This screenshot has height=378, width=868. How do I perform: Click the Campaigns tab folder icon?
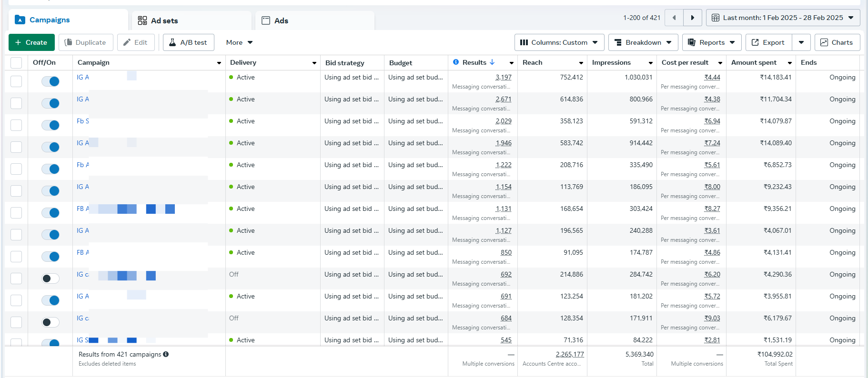pos(20,20)
